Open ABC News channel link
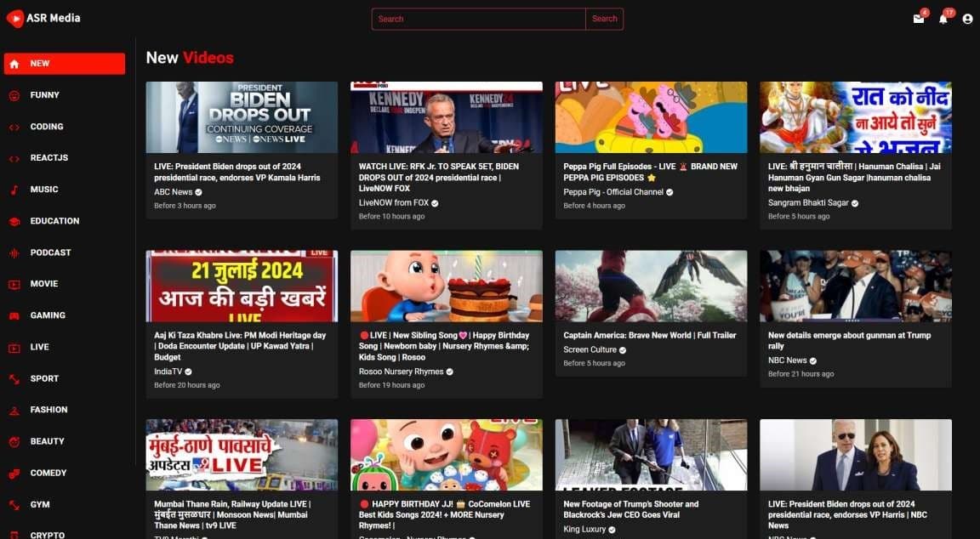Viewport: 980px width, 539px height. (x=174, y=192)
